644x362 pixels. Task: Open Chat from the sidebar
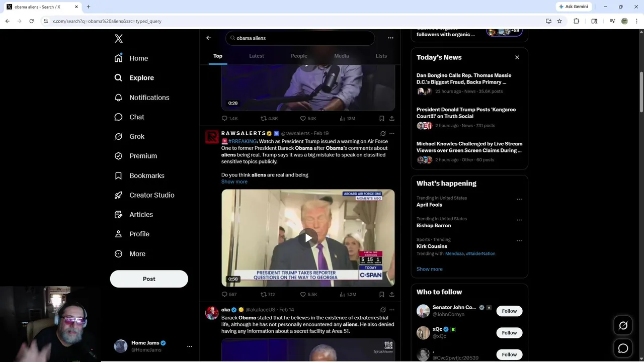coord(129,117)
